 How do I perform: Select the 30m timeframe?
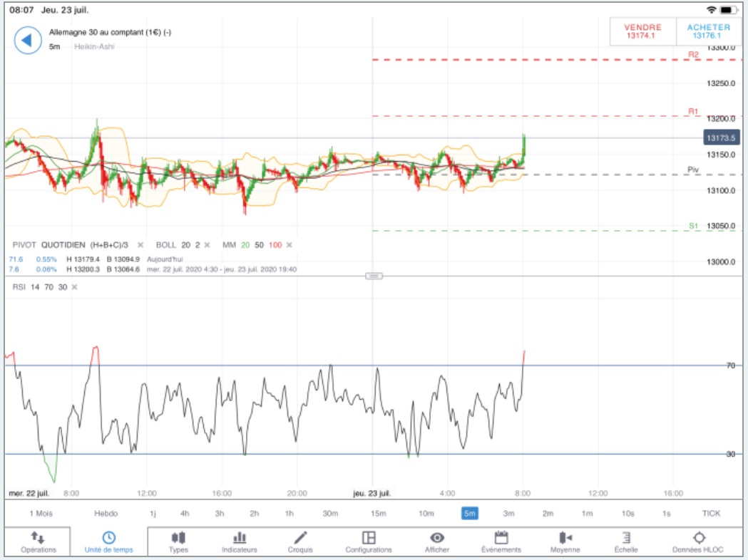point(330,513)
